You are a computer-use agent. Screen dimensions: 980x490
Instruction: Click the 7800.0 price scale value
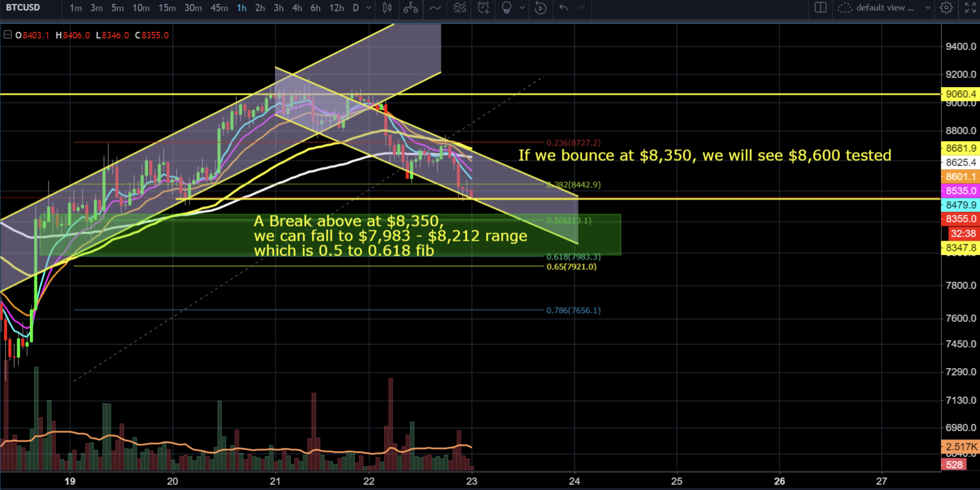tap(961, 285)
